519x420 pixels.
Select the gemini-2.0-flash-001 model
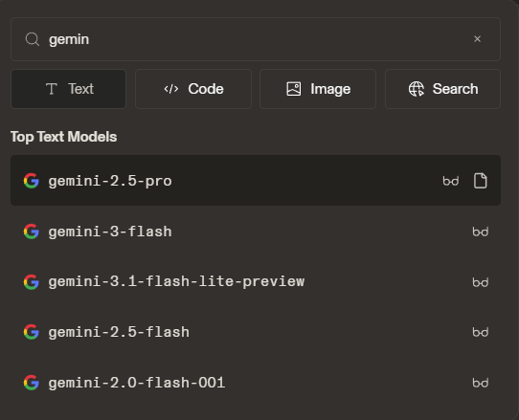coord(256,383)
